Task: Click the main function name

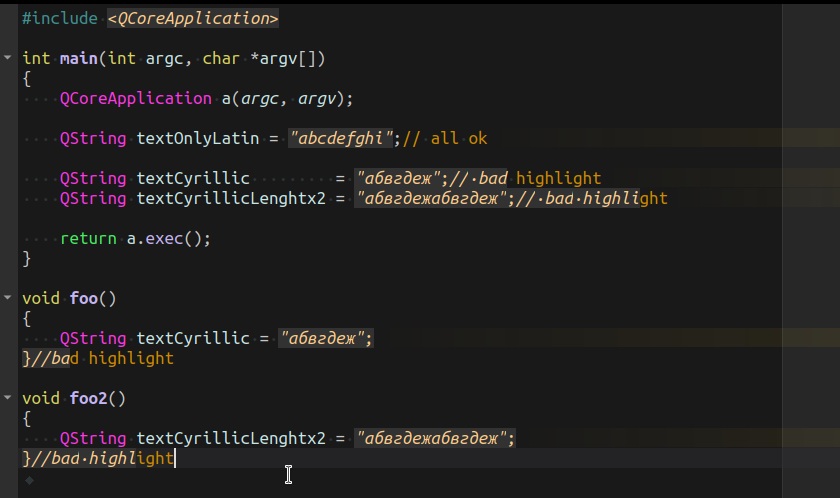Action: (78, 58)
